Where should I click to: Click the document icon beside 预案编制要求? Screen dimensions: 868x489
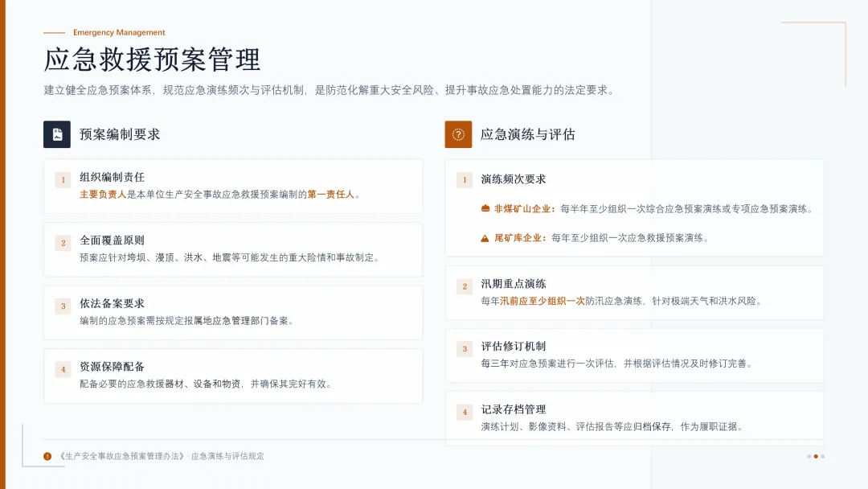point(57,134)
